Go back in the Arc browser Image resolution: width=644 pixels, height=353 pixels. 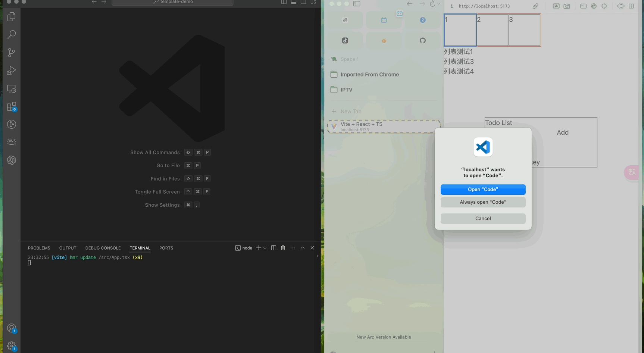point(410,4)
